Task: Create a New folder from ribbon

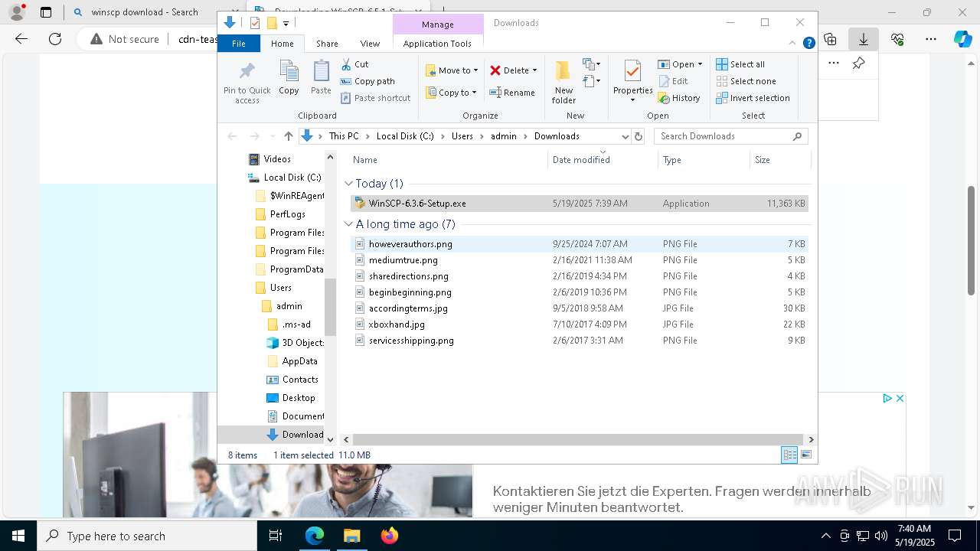Action: point(563,81)
